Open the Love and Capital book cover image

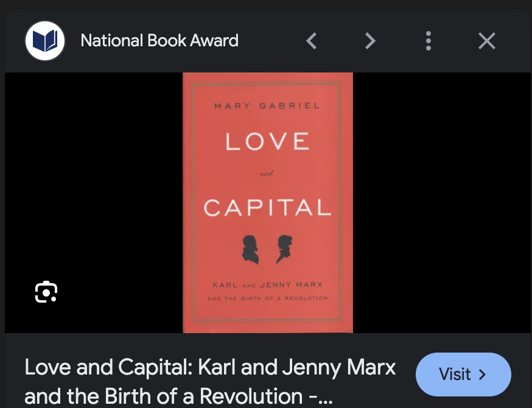pyautogui.click(x=268, y=203)
